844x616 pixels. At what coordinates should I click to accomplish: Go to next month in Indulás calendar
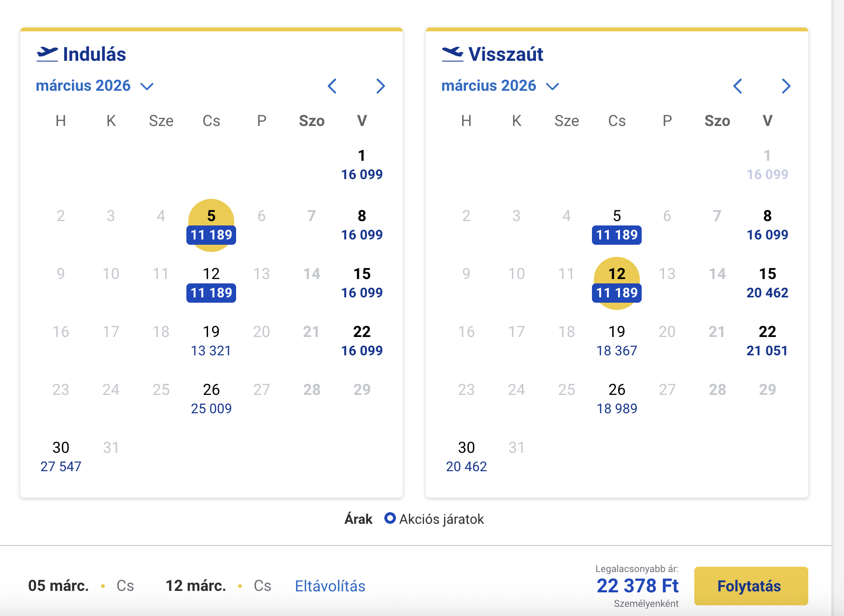pos(380,86)
